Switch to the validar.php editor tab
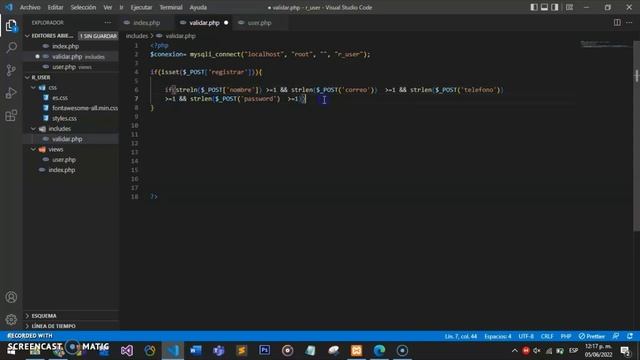 point(204,23)
